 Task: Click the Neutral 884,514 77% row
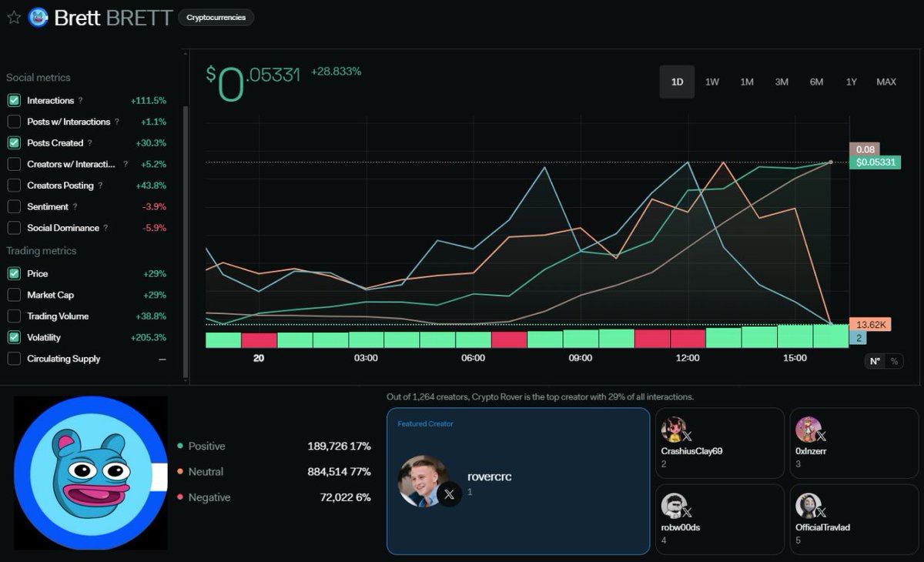tap(273, 472)
